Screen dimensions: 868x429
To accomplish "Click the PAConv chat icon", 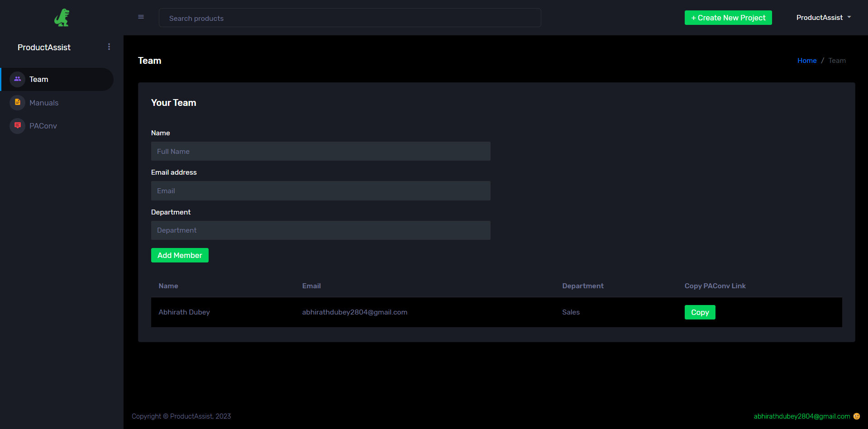I will (x=18, y=126).
